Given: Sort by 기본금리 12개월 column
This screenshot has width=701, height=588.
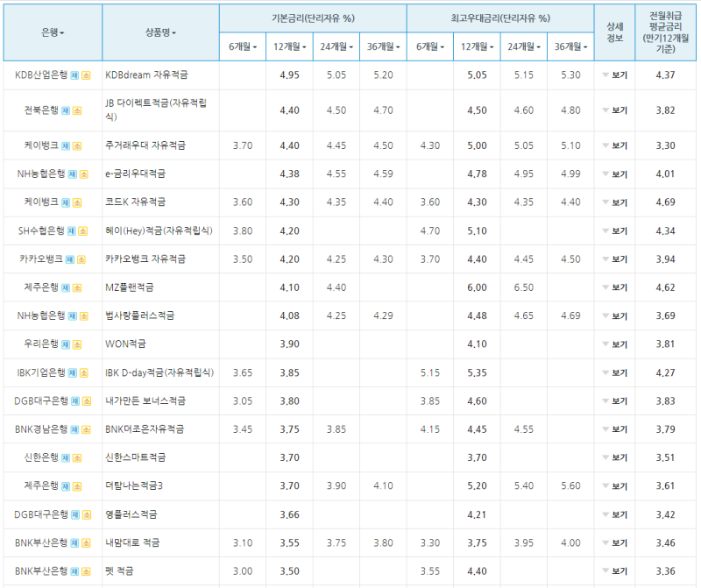Looking at the screenshot, I should pyautogui.click(x=290, y=46).
